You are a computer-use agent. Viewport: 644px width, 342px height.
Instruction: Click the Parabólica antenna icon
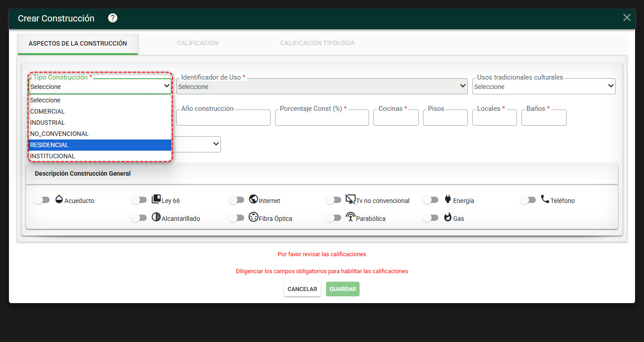tap(351, 217)
